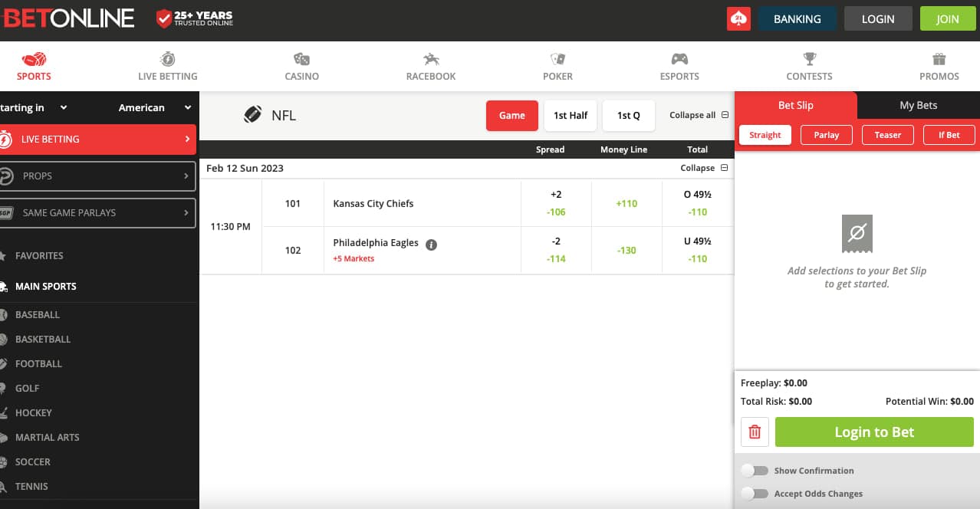The width and height of the screenshot is (980, 509).
Task: Select the If Bet type
Action: [949, 135]
